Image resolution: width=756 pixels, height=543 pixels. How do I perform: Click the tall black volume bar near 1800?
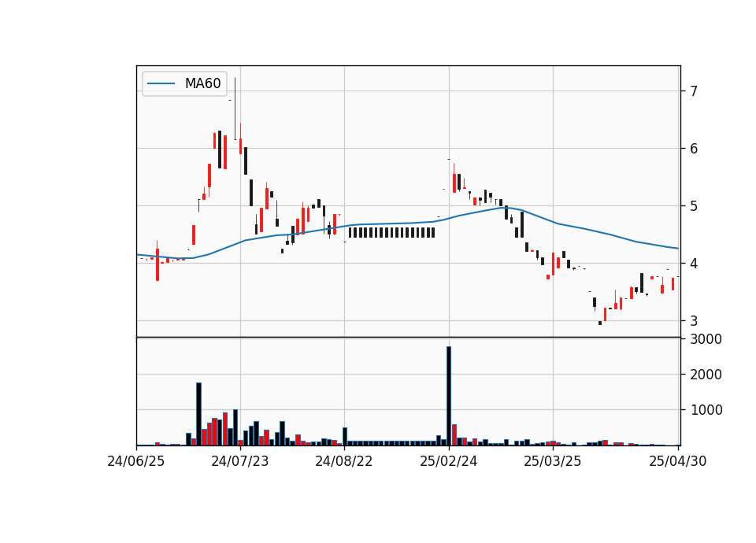pyautogui.click(x=198, y=414)
